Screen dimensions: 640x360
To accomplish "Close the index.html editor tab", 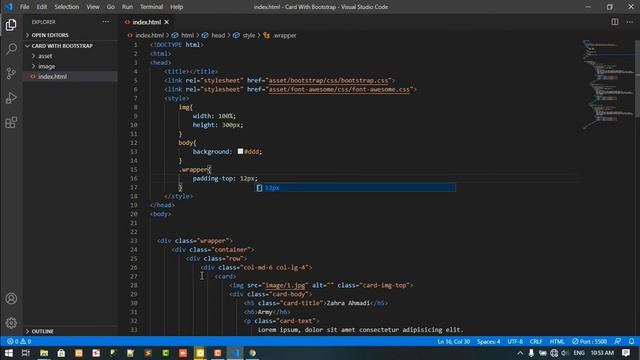I will click(167, 22).
